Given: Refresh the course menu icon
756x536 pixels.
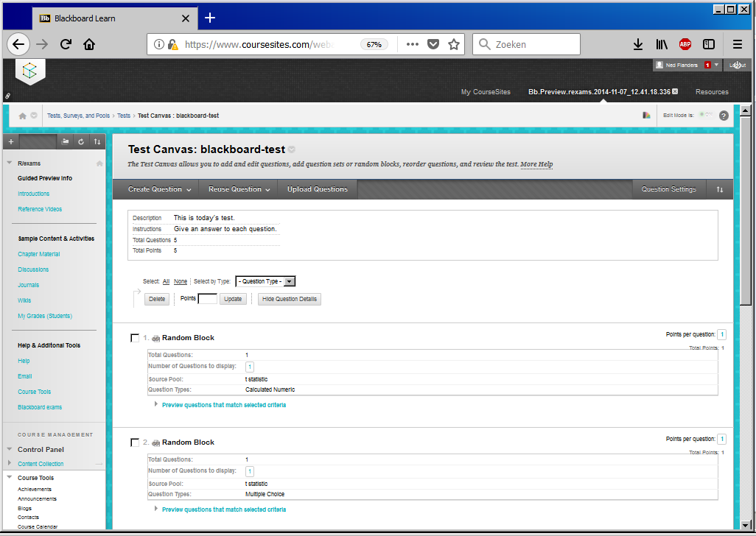Looking at the screenshot, I should pyautogui.click(x=81, y=141).
